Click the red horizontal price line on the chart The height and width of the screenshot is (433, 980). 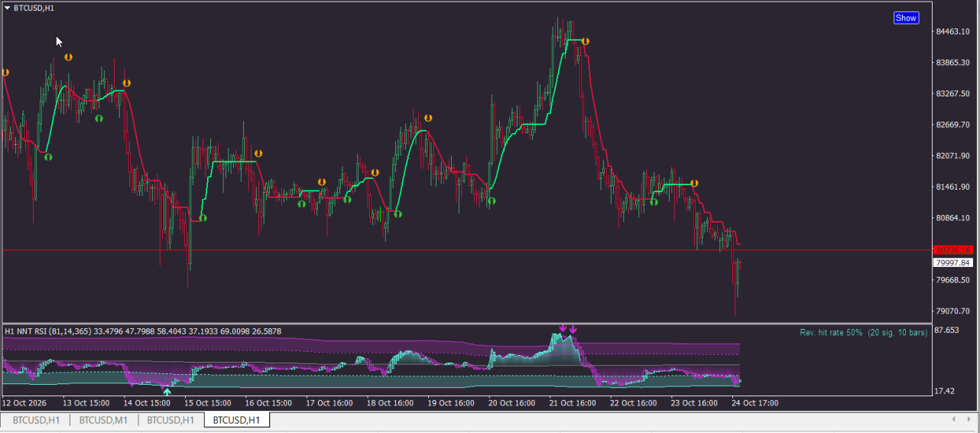click(466, 250)
